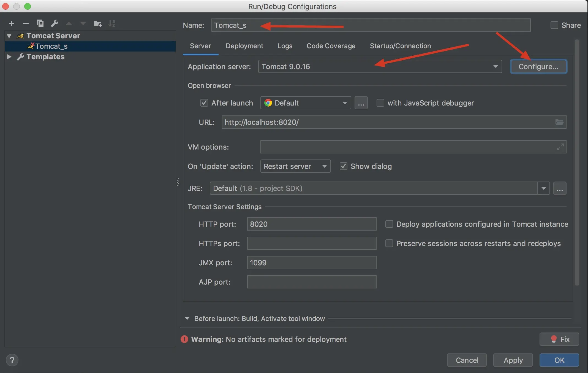
Task: Switch to the Deployment tab
Action: [x=244, y=46]
